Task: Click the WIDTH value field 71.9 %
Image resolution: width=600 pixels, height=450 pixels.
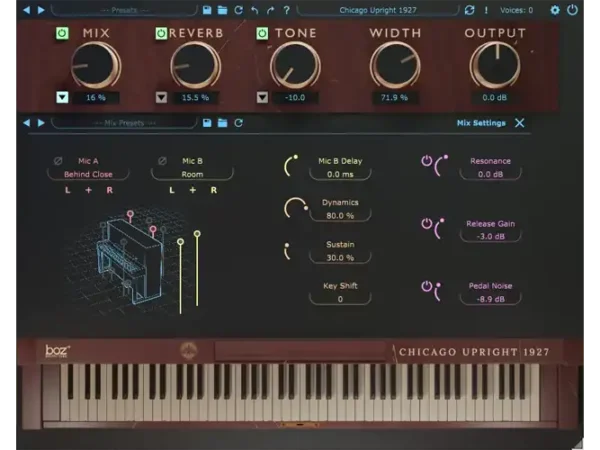Action: tap(395, 98)
